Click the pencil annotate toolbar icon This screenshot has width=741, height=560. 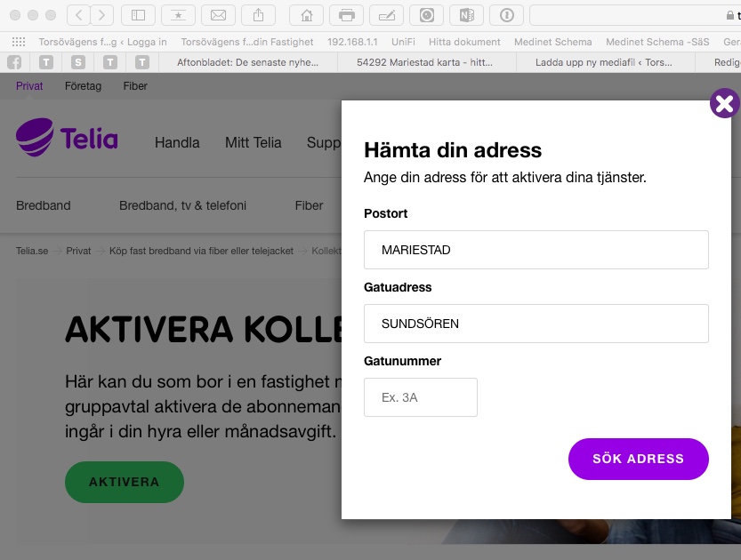point(387,16)
